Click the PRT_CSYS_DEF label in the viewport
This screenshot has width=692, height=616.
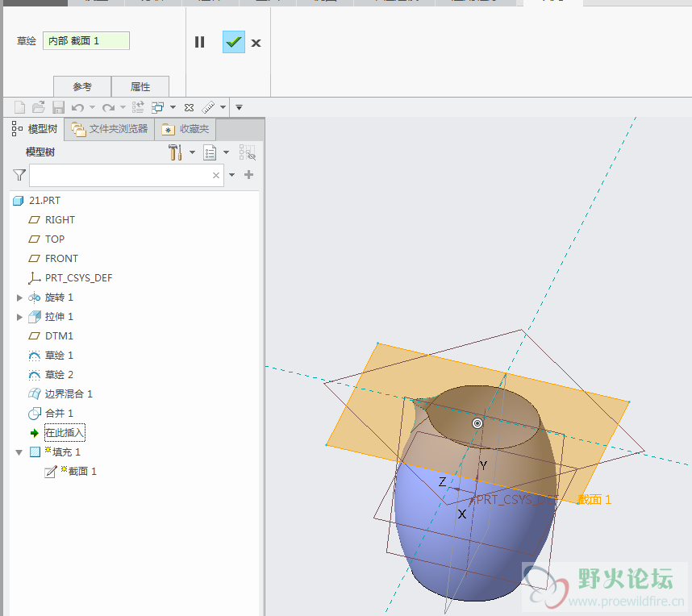coord(517,500)
